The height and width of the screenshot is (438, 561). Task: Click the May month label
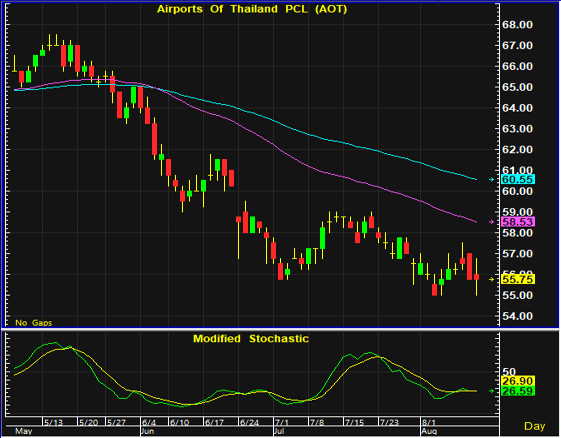(24, 431)
